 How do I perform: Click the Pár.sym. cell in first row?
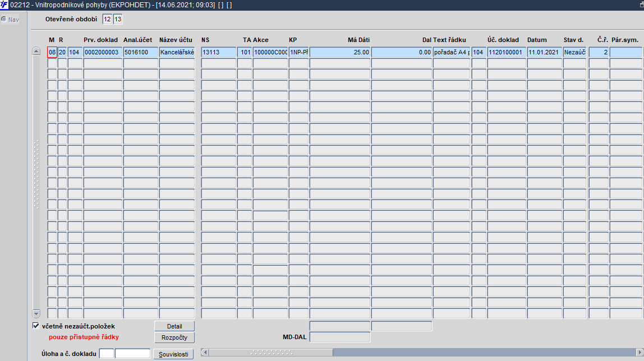pyautogui.click(x=627, y=52)
